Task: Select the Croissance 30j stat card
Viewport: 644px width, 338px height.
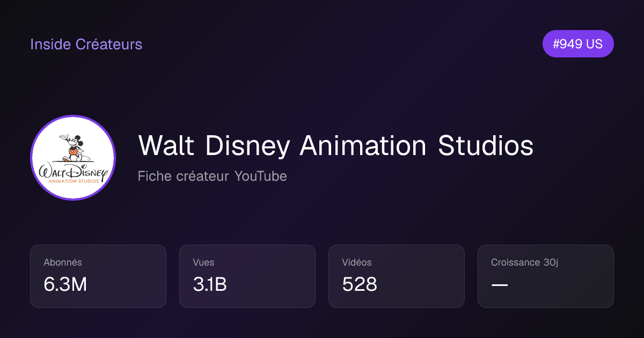Action: (x=546, y=276)
